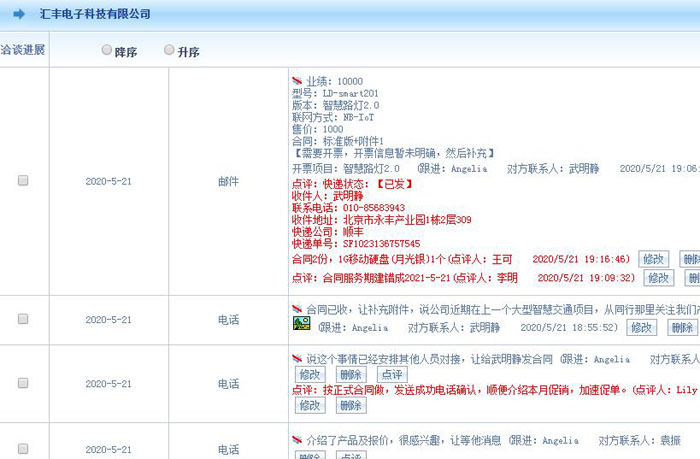
Task: Click 修改 on the 19:18:55:52 合同已收 record
Action: (641, 327)
